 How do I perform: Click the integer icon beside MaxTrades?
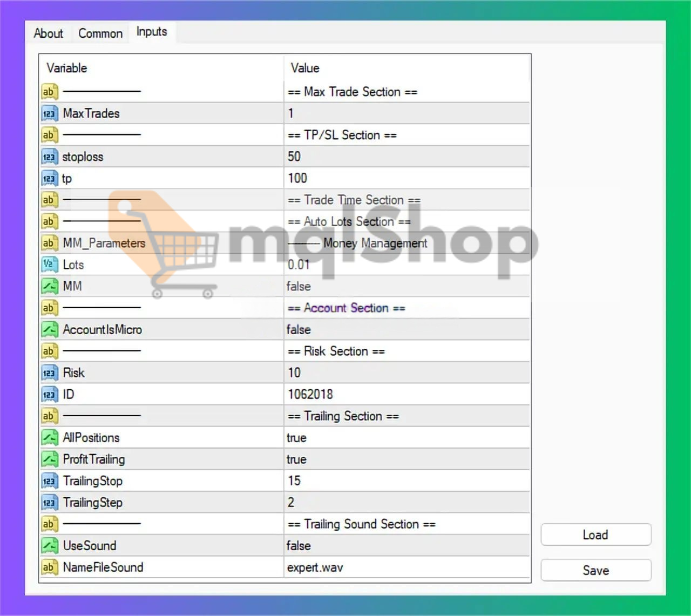[49, 113]
